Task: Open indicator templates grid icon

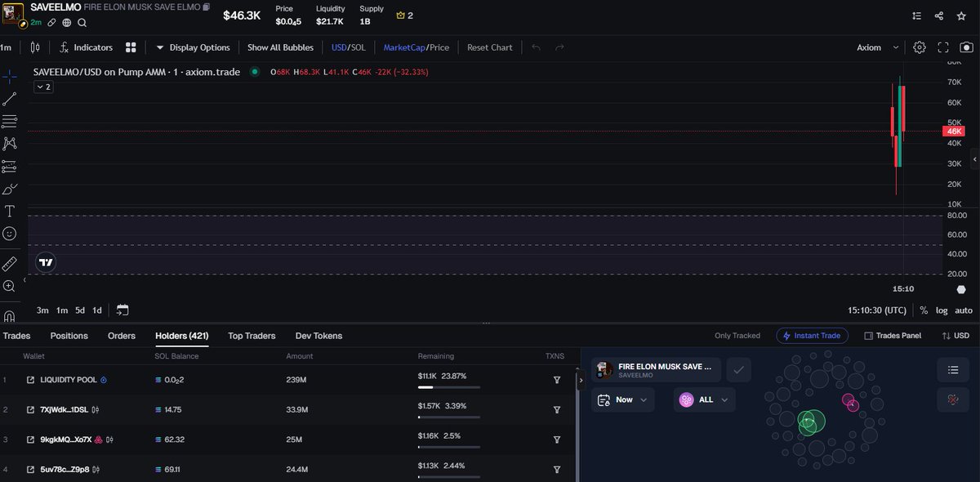Action: coord(131,47)
